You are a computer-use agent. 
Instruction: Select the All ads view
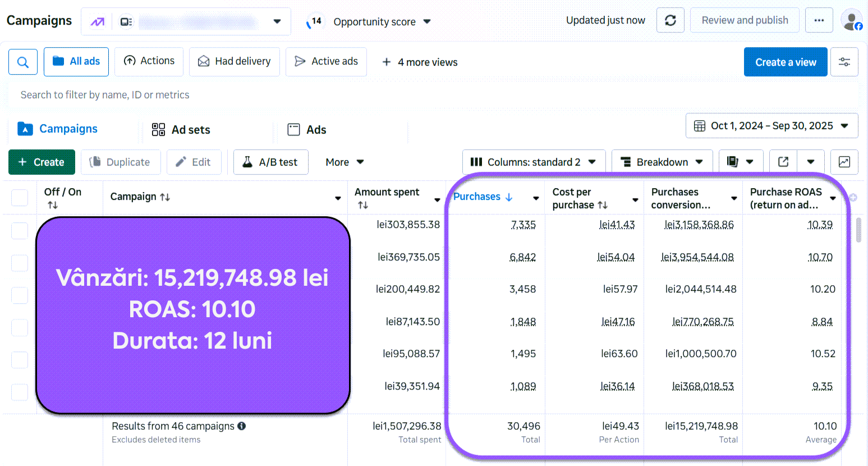(76, 62)
